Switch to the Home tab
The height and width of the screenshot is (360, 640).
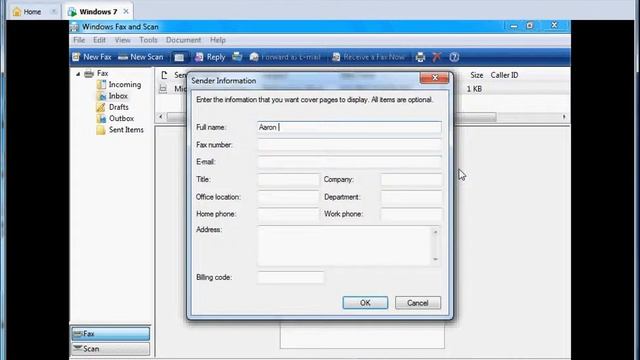32,12
